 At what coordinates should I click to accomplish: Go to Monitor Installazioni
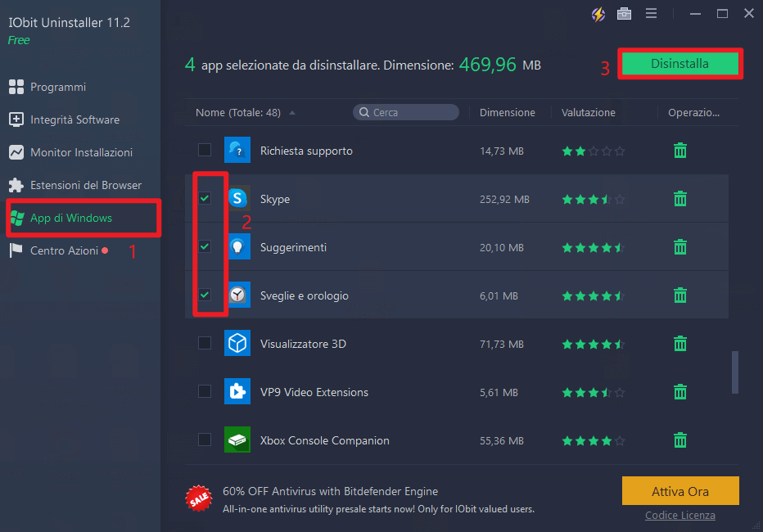tap(70, 152)
